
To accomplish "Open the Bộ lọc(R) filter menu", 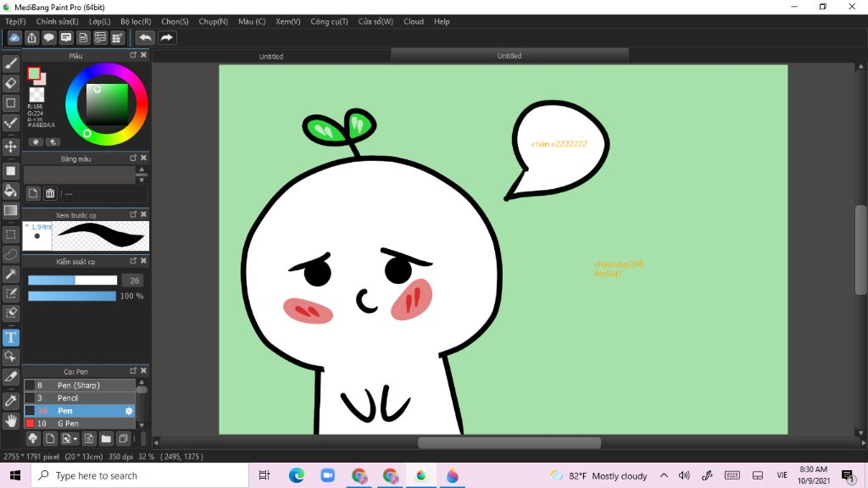I will pos(136,21).
